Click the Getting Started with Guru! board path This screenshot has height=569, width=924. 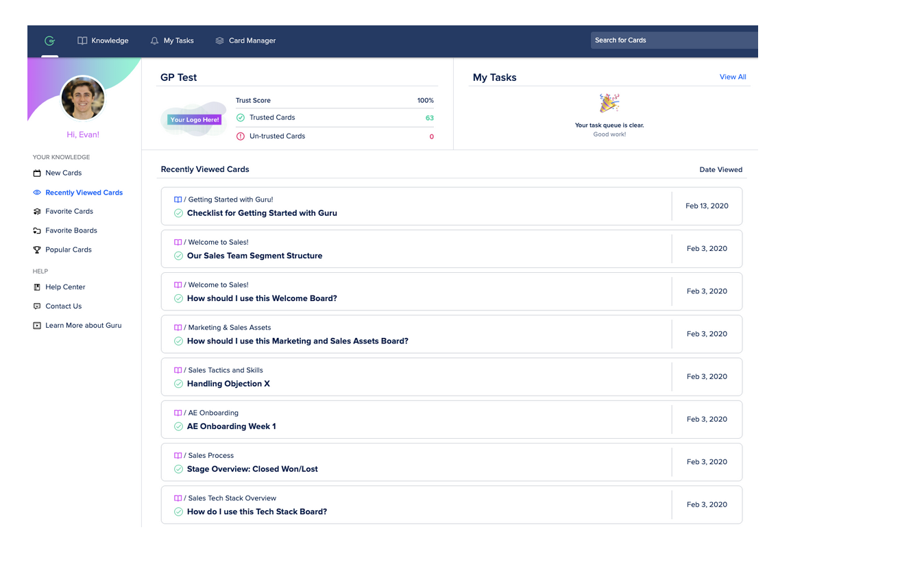(x=230, y=199)
